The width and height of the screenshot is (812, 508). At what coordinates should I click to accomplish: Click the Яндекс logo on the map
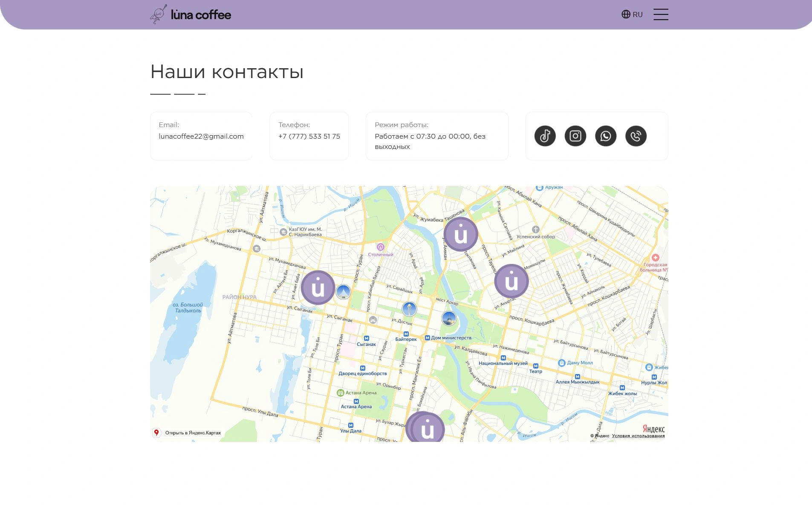[653, 429]
